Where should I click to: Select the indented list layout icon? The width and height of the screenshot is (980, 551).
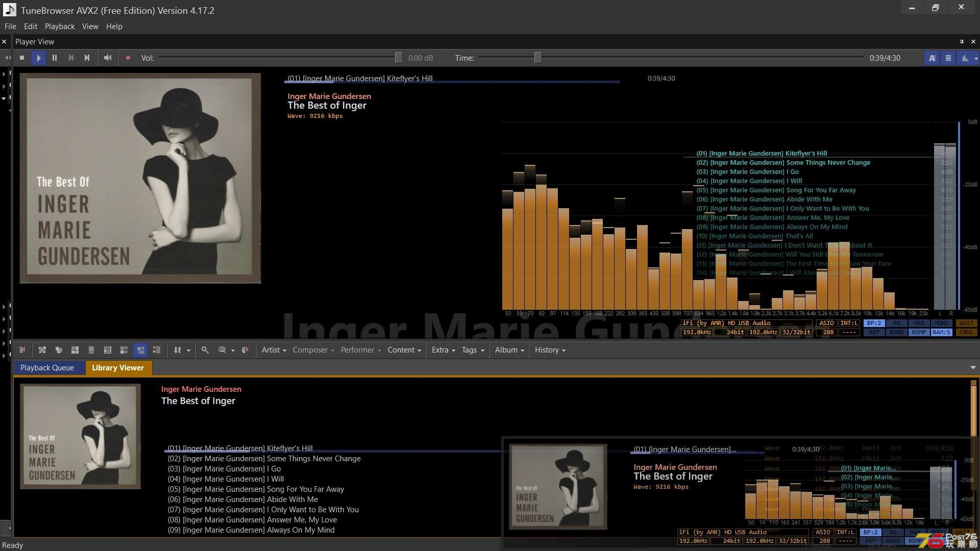click(157, 350)
